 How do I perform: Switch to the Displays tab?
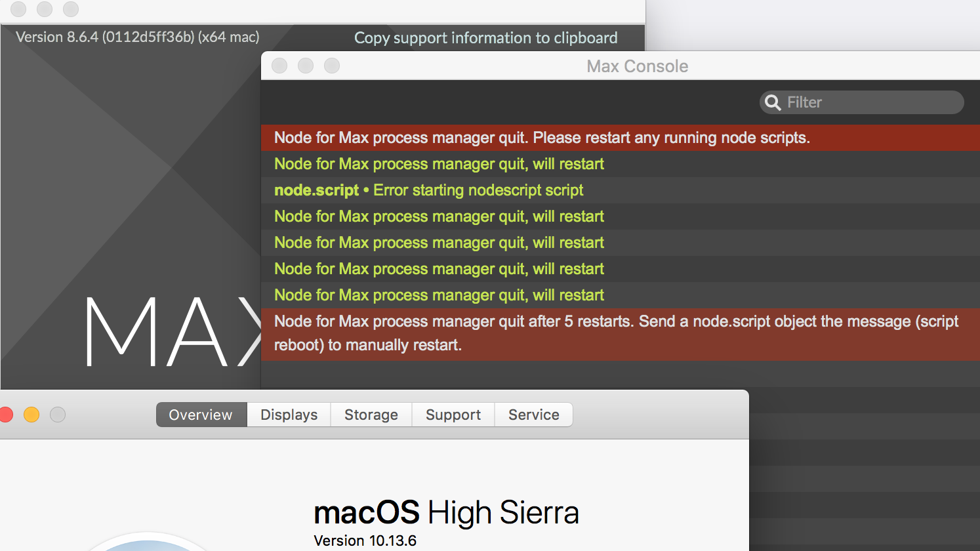(289, 415)
